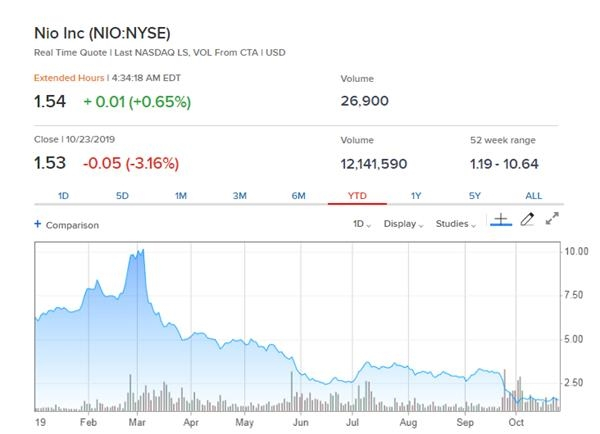Switch to the 1D range tab
Screen dimensions: 600x434
click(x=63, y=195)
